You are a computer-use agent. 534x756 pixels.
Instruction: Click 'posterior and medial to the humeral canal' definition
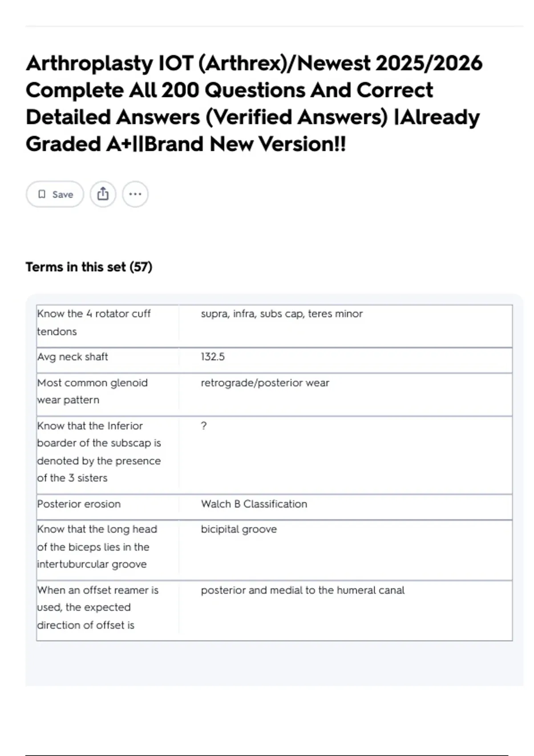(x=303, y=590)
